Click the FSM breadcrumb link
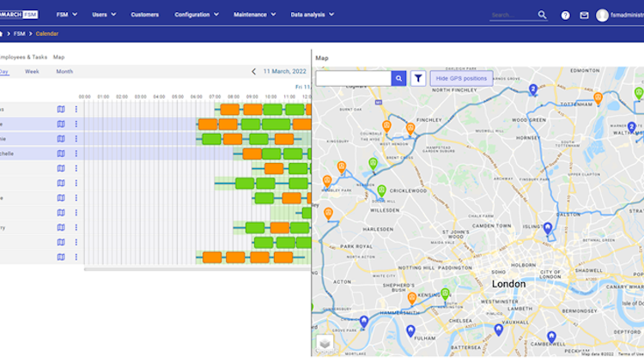This screenshot has height=362, width=644. pos(19,33)
